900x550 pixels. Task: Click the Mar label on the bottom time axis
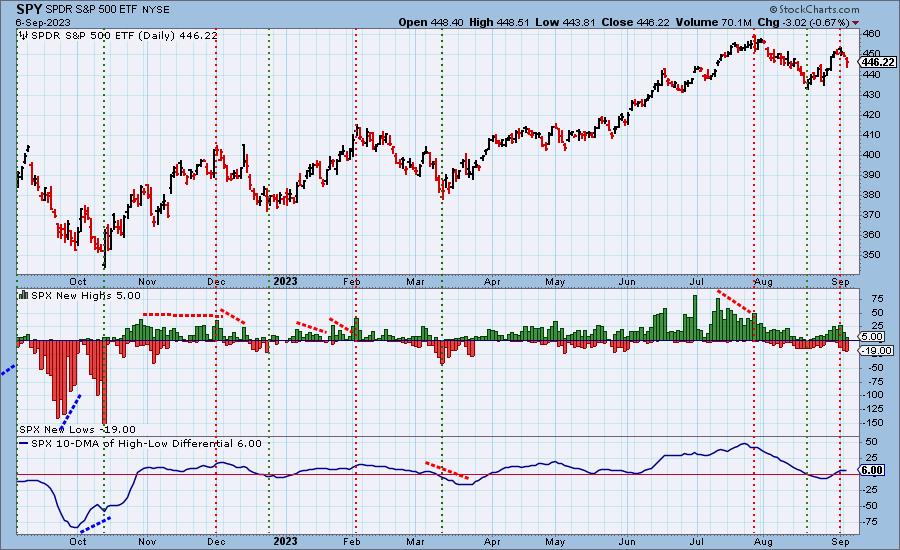(415, 541)
